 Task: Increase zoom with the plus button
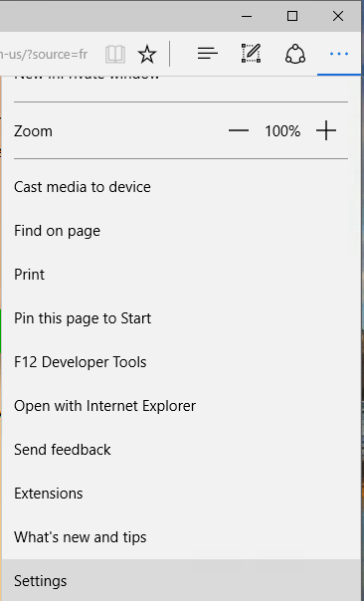click(326, 131)
